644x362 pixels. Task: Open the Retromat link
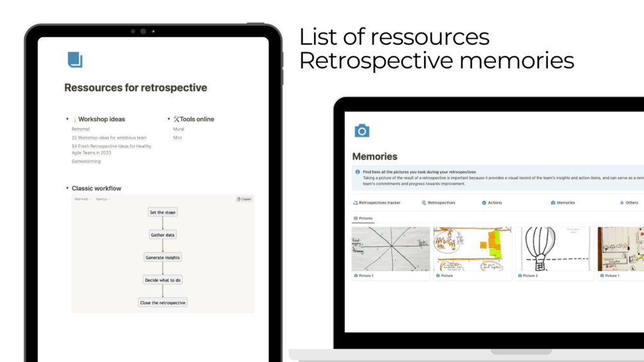click(x=81, y=129)
